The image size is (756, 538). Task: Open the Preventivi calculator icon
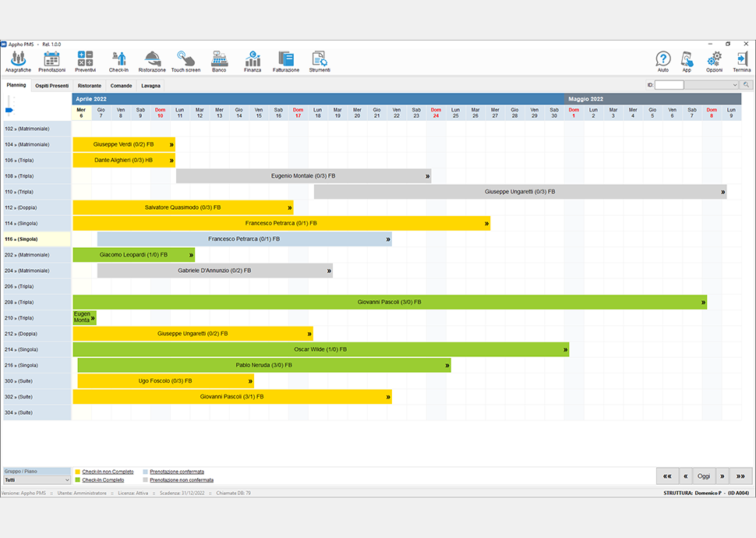point(85,62)
